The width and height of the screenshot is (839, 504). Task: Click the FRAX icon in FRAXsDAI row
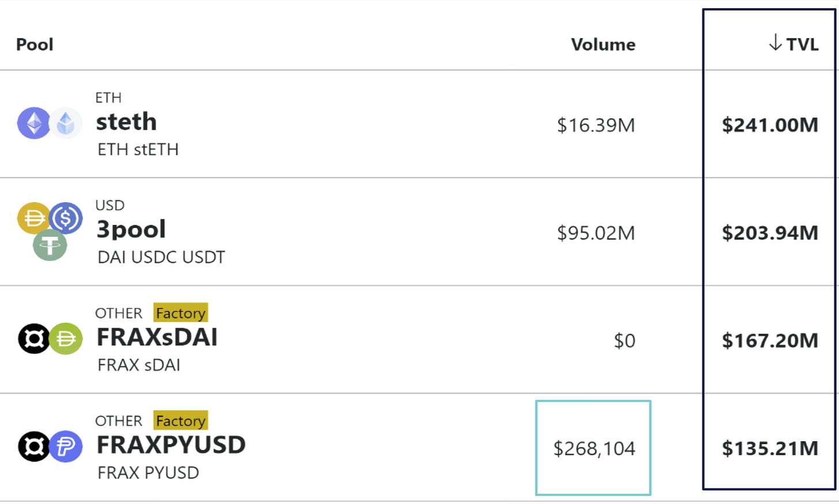pyautogui.click(x=34, y=339)
